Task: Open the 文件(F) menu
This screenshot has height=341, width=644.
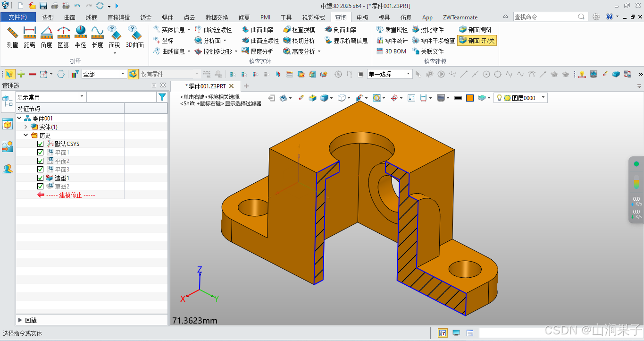Action: pyautogui.click(x=18, y=17)
